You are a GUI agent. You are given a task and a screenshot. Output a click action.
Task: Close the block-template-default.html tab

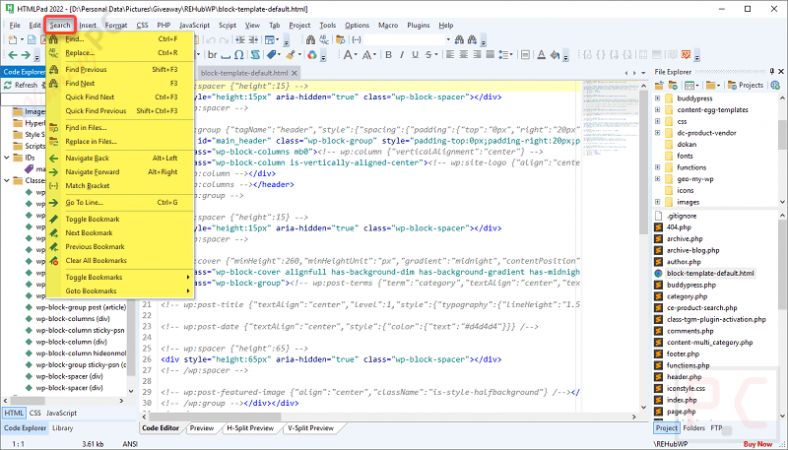(x=294, y=73)
